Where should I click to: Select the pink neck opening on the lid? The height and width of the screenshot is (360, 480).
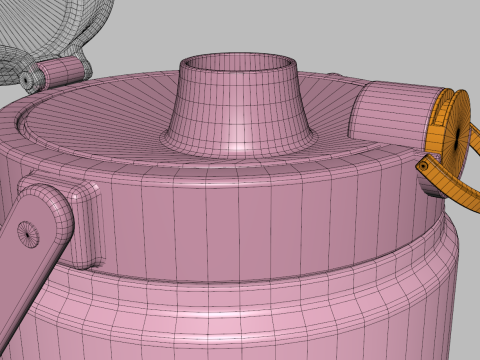pyautogui.click(x=238, y=106)
